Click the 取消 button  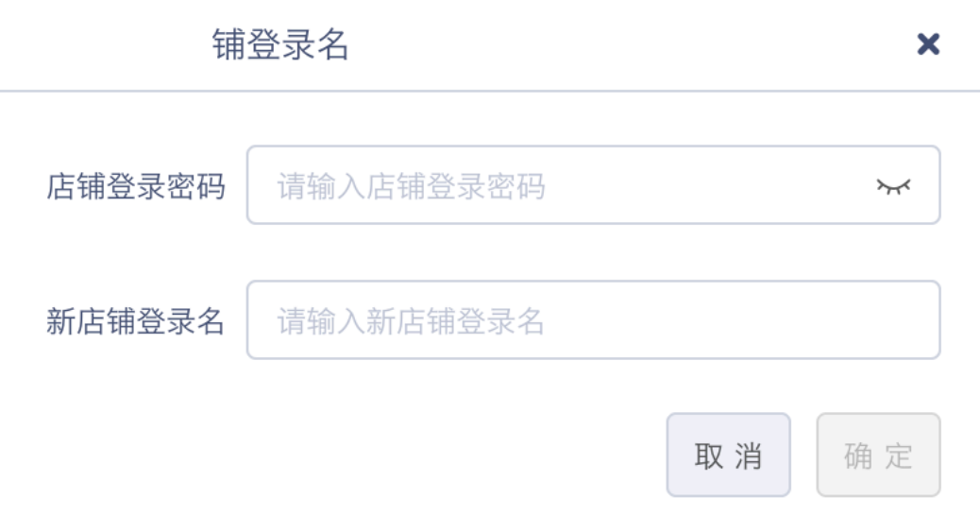[728, 455]
